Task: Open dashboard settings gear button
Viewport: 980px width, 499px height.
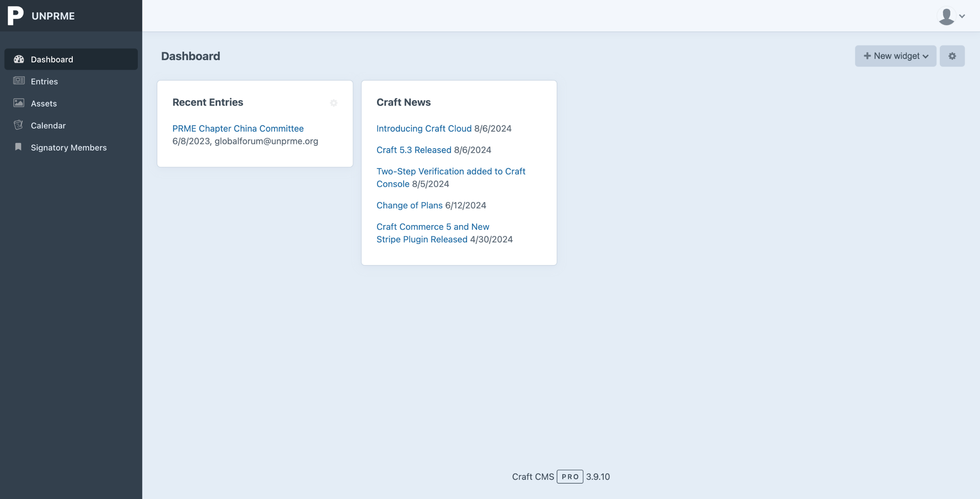Action: point(952,56)
